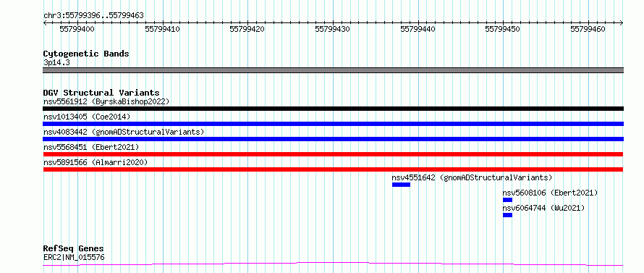Click ruler position 55799440

pos(418,29)
